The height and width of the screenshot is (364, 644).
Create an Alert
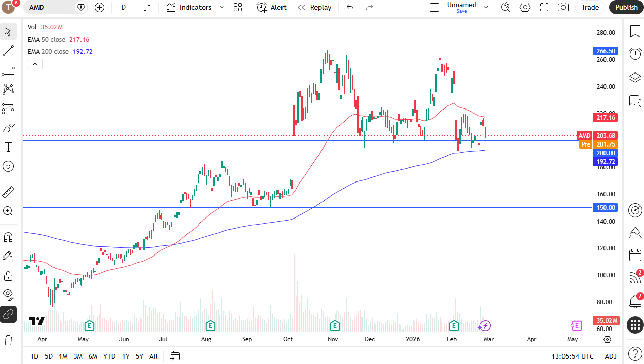[271, 7]
